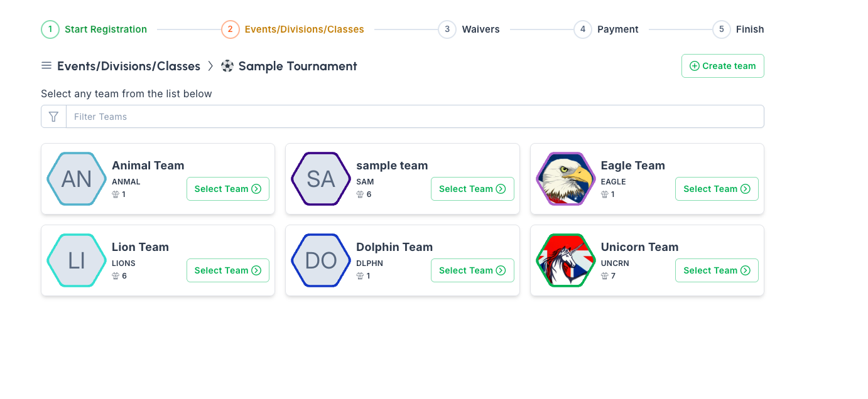Click the sample team SA hexagon avatar

click(x=321, y=179)
